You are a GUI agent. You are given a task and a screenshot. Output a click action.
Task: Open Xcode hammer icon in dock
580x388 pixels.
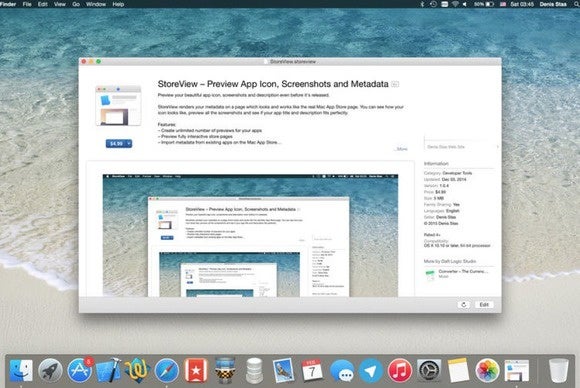[x=108, y=370]
